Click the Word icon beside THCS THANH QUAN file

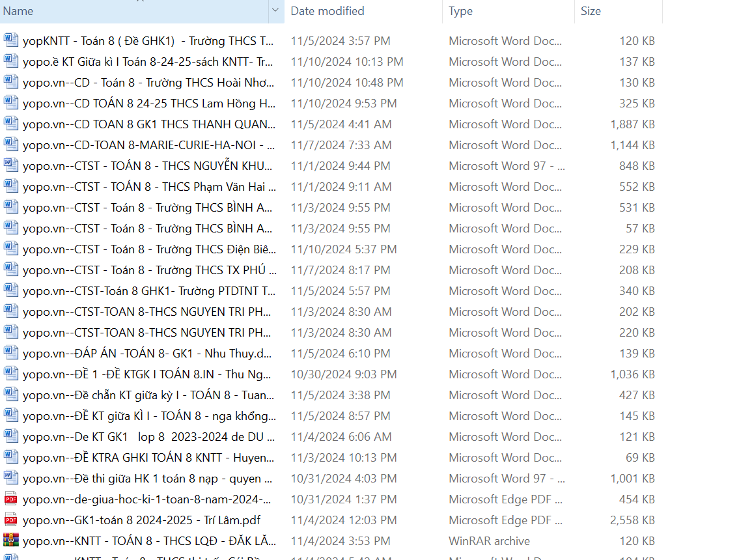pos(11,124)
